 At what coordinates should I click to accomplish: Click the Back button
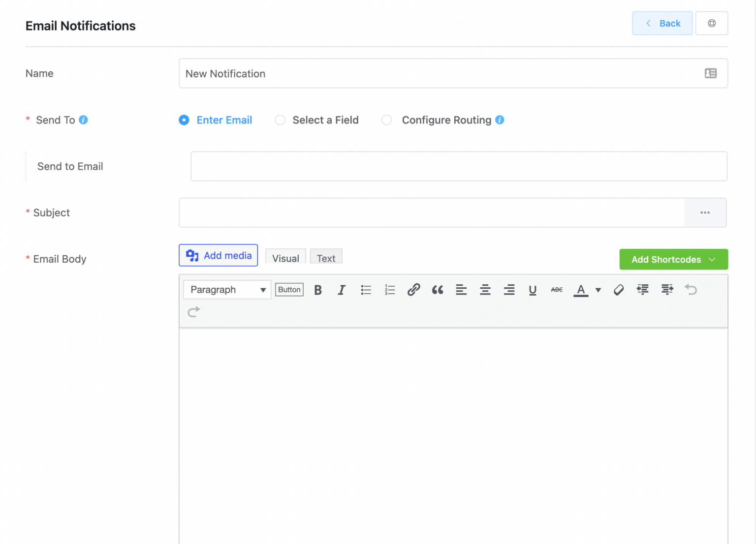[662, 23]
